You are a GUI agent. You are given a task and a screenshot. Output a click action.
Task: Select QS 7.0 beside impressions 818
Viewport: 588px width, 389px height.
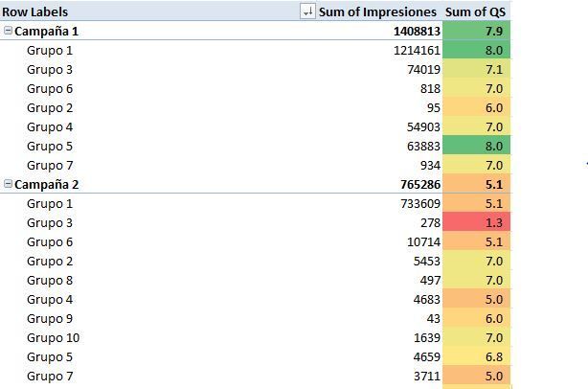pos(476,88)
